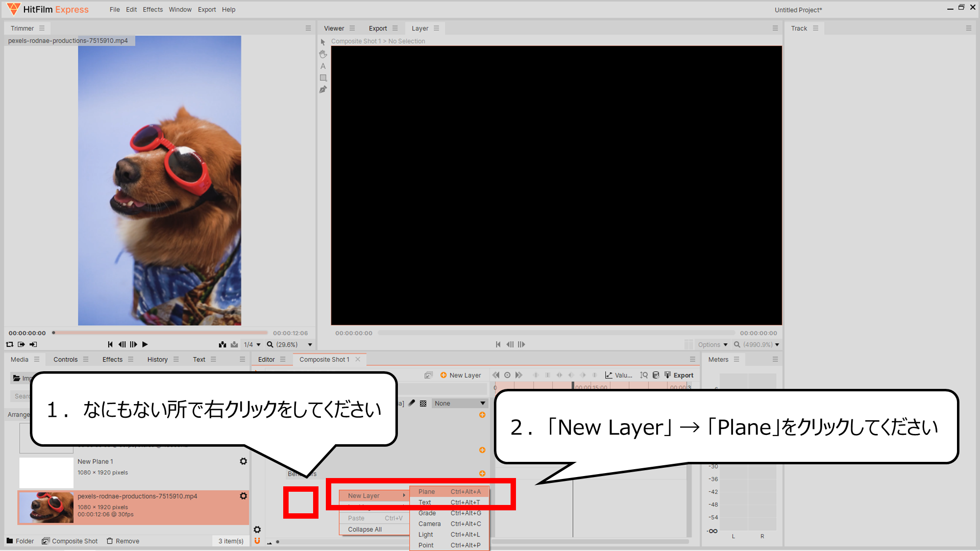Viewport: 980px width, 551px height.
Task: Open Value graph toggle in timeline
Action: [x=618, y=375]
